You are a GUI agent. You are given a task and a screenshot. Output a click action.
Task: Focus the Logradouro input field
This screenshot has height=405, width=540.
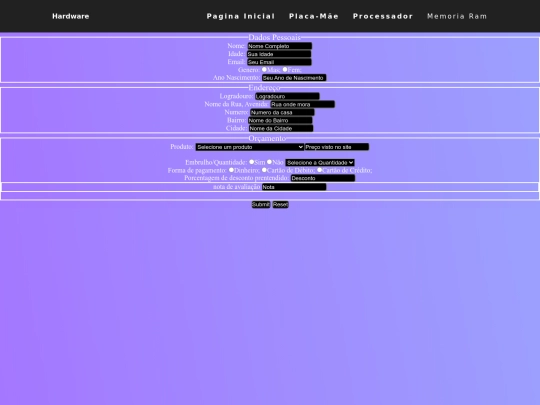click(287, 96)
